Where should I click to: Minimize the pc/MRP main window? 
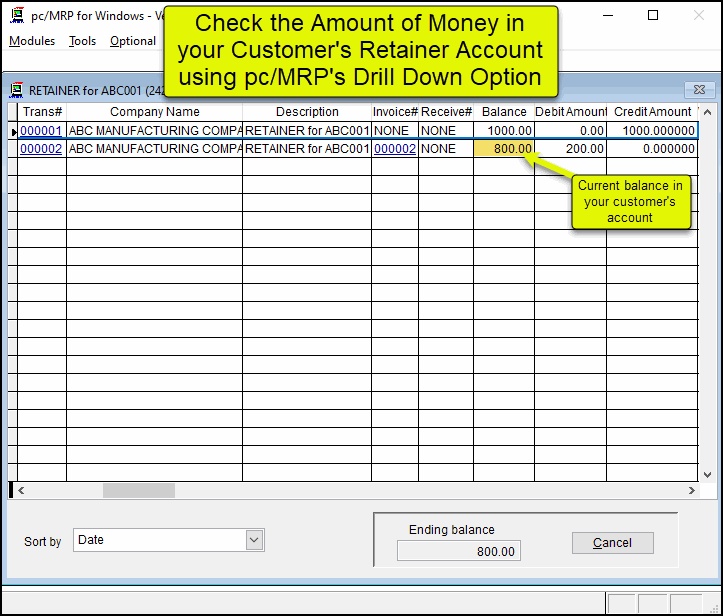608,15
